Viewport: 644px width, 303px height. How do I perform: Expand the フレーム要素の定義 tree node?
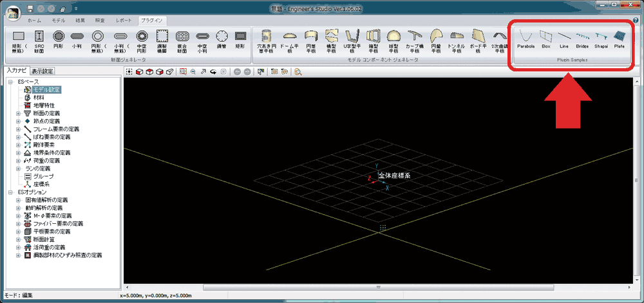18,129
